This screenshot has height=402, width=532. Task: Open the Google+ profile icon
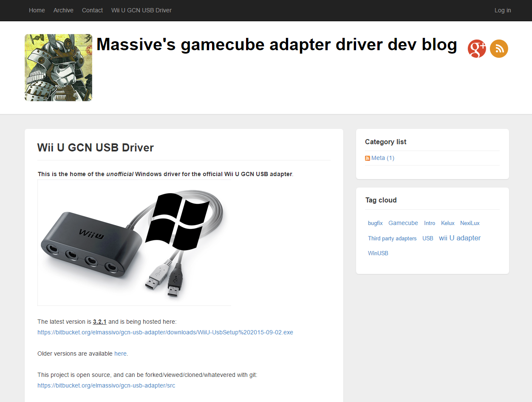(477, 48)
